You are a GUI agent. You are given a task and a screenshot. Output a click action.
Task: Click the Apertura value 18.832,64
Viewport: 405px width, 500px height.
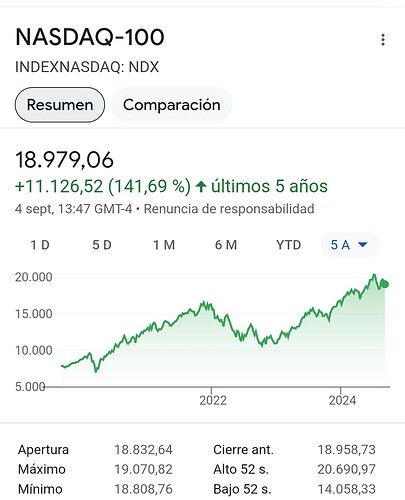click(143, 450)
